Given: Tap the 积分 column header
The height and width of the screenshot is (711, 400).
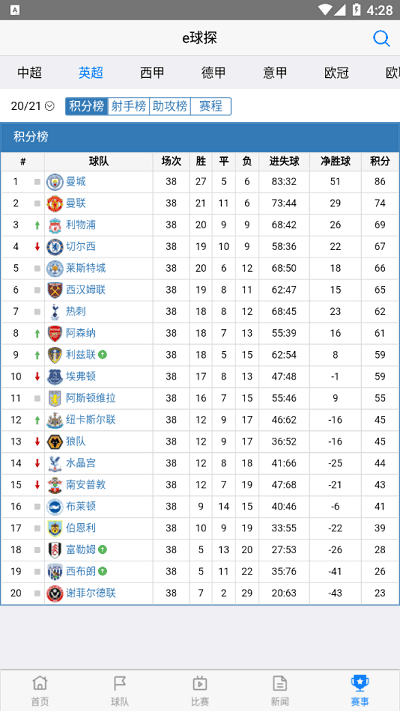Looking at the screenshot, I should [x=380, y=161].
